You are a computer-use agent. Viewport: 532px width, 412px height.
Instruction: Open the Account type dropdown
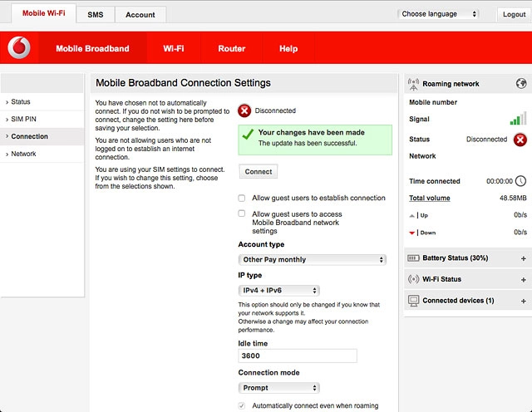312,260
